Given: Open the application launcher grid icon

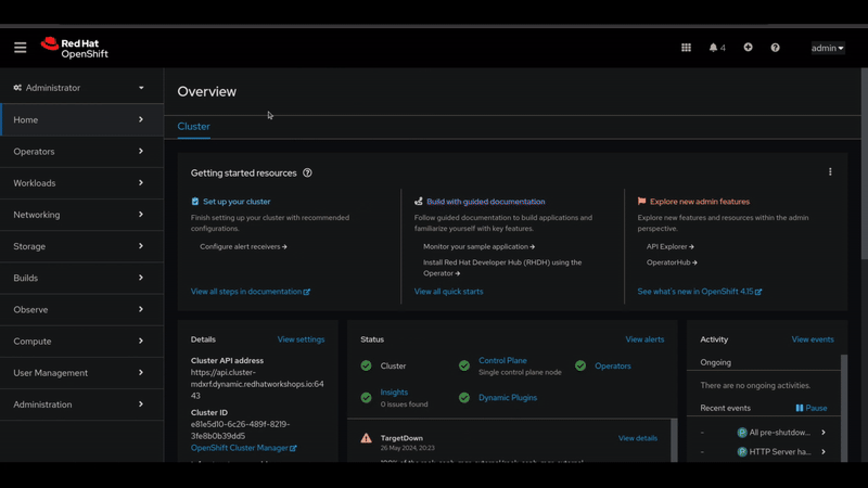Looking at the screenshot, I should coord(686,48).
